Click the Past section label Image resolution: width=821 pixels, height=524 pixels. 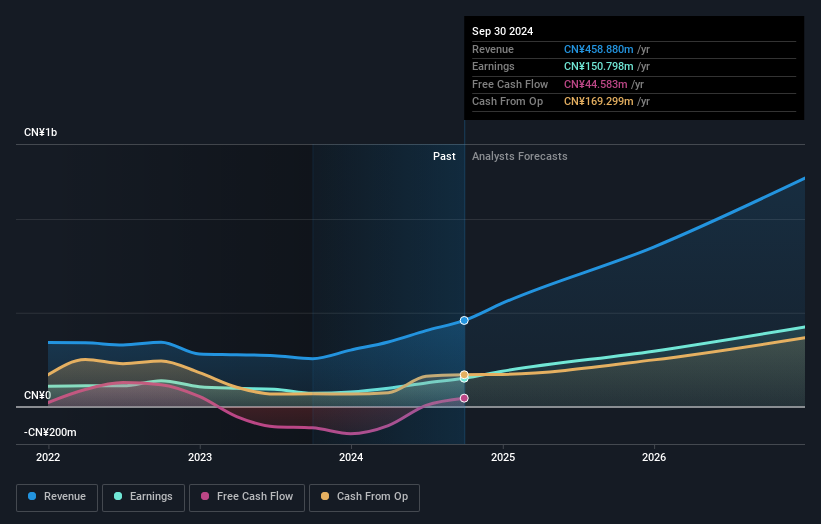tap(444, 157)
